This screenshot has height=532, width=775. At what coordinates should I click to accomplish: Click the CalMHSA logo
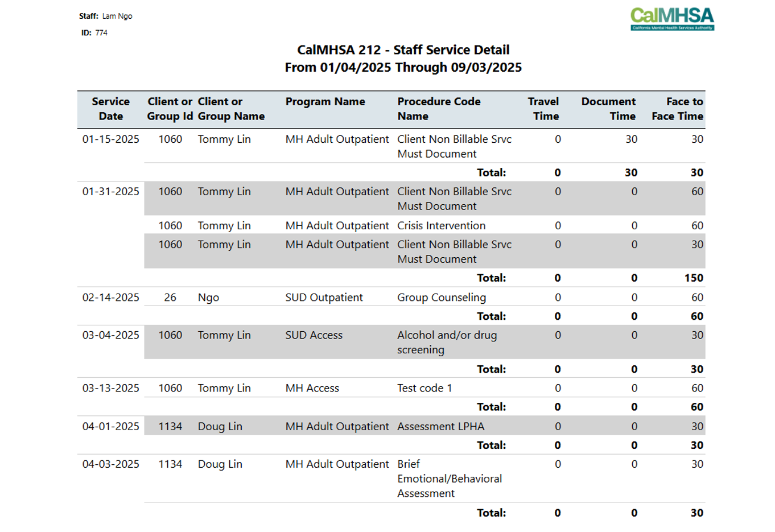click(x=672, y=19)
